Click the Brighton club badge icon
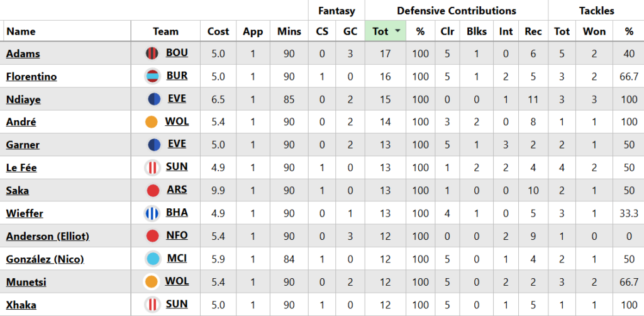This screenshot has height=316, width=644. click(x=153, y=213)
